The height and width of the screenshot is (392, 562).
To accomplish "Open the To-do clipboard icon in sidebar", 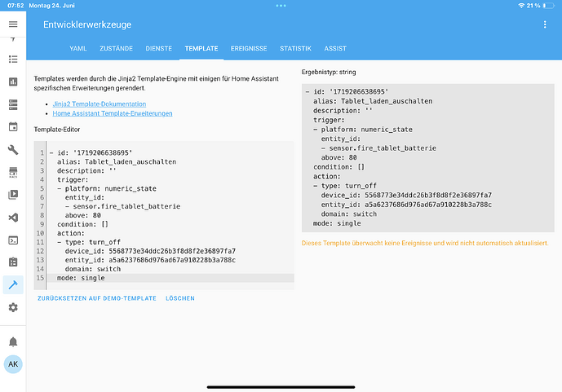I will [x=13, y=262].
